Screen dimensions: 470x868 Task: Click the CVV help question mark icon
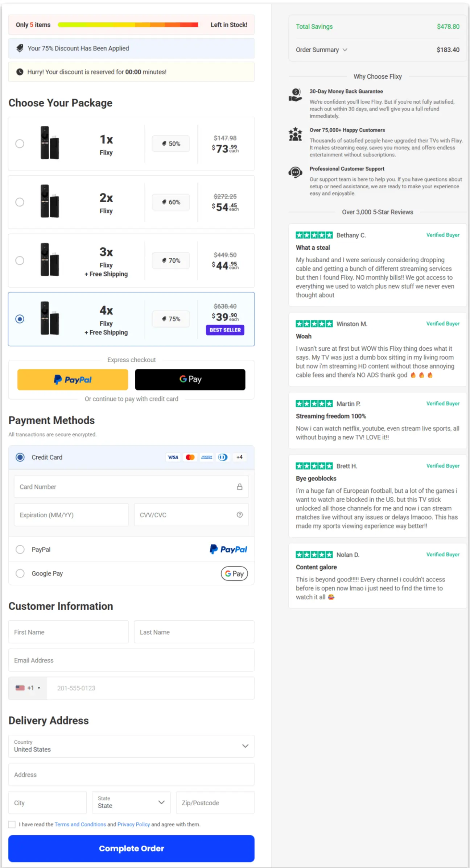240,514
